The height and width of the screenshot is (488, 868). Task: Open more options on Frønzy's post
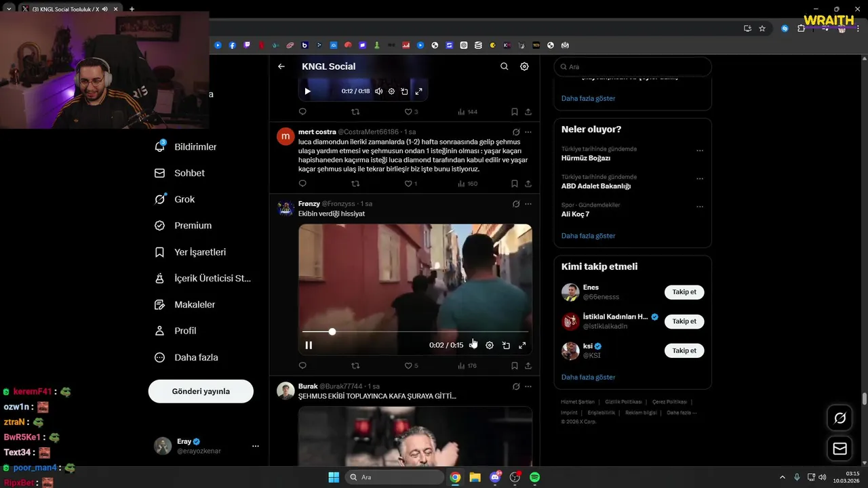[x=528, y=204]
